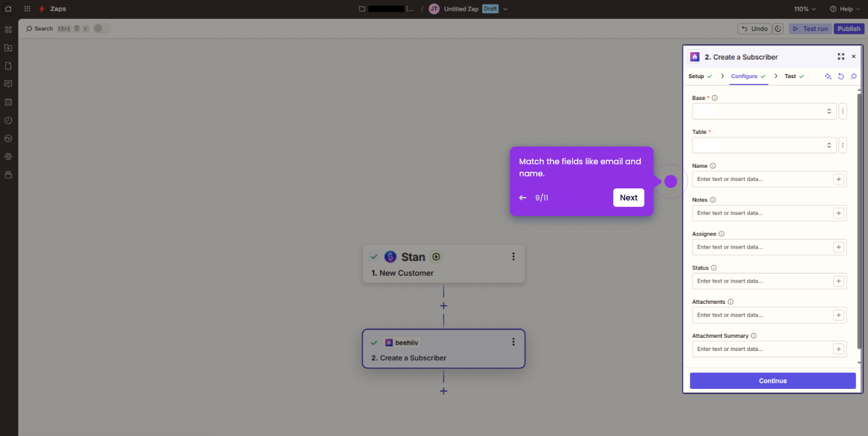Click the info icon next to Status label

tap(714, 268)
